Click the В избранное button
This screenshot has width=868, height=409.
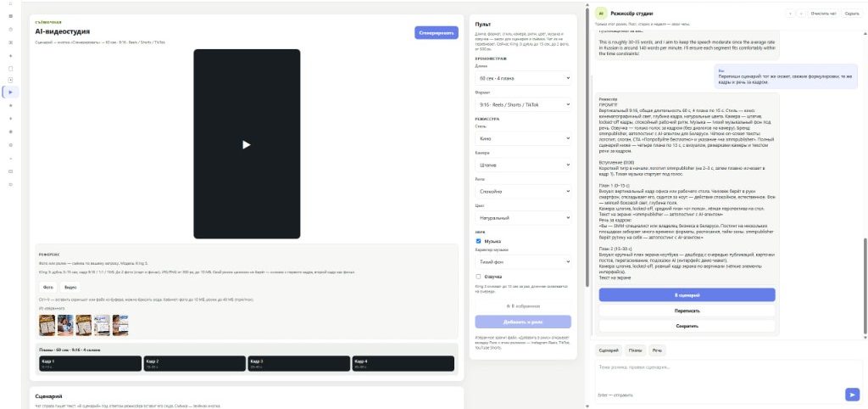[522, 306]
